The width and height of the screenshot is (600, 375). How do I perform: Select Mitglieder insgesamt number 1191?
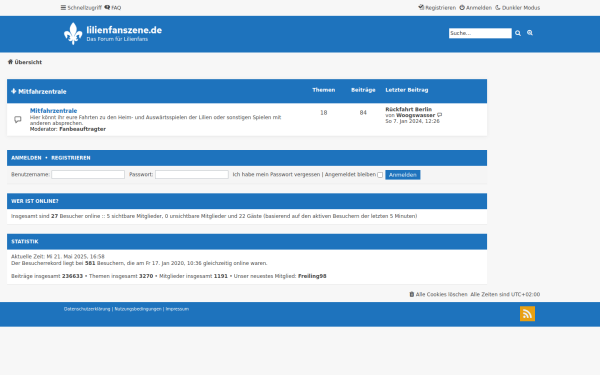click(x=221, y=276)
